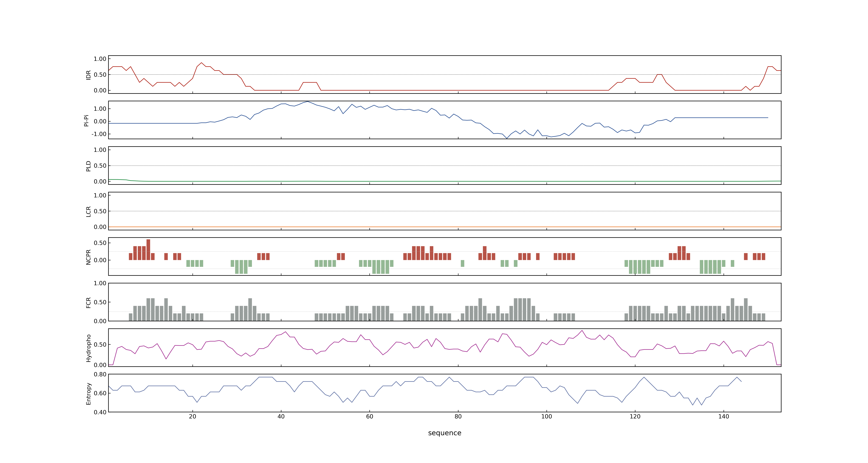Screen dimensions: 868x463
Task: Click x-axis tick label 20
Action: [192, 416]
